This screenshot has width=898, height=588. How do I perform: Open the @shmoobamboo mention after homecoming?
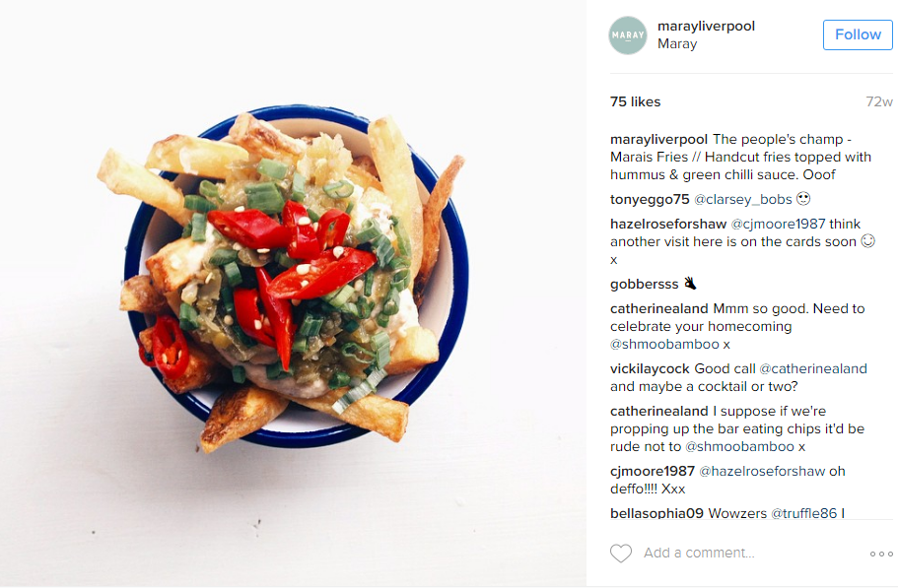(664, 345)
